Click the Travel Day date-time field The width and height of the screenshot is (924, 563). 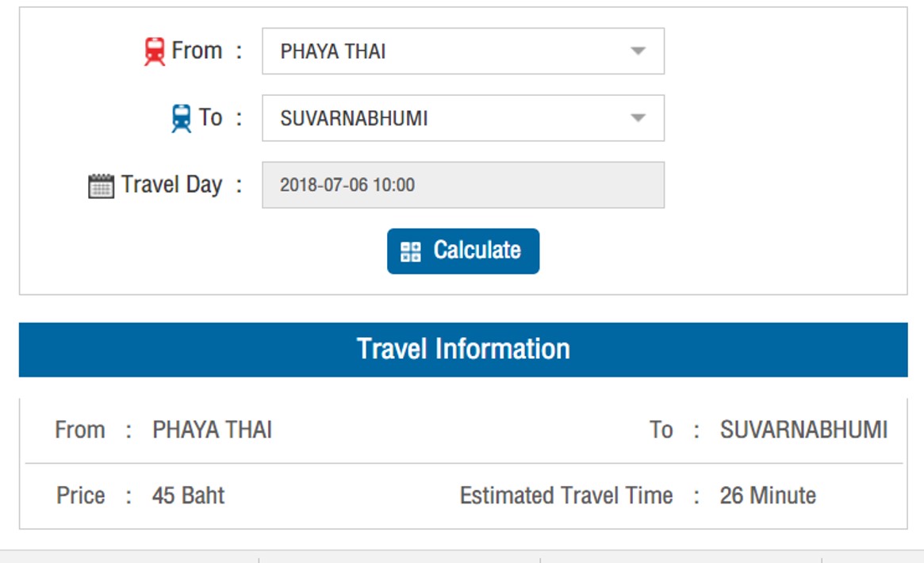tap(463, 185)
